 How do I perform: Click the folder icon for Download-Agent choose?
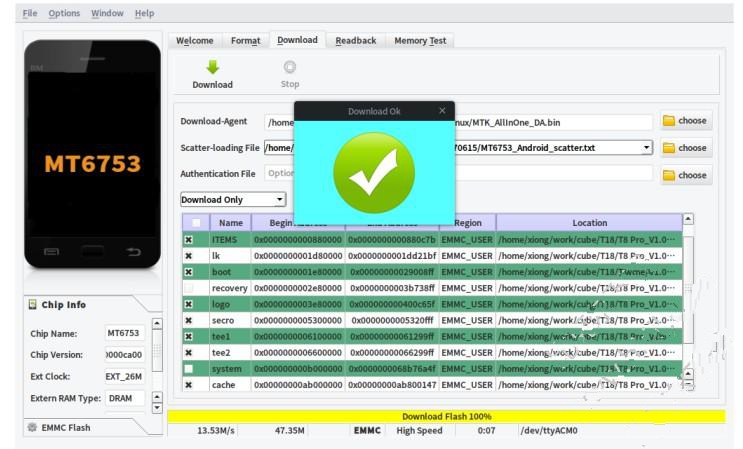pyautogui.click(x=669, y=121)
